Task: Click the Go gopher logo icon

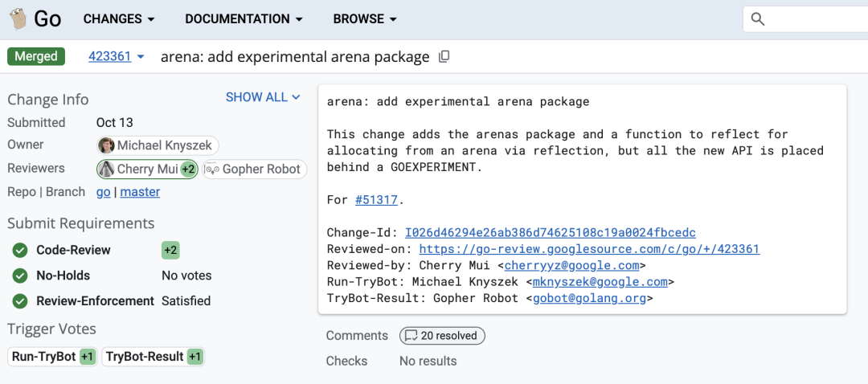Action: [16, 18]
